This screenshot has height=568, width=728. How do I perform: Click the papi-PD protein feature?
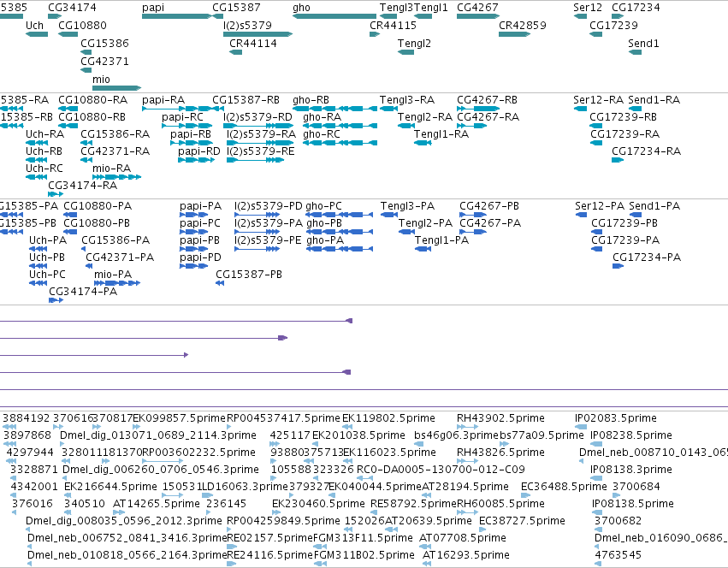(x=193, y=266)
